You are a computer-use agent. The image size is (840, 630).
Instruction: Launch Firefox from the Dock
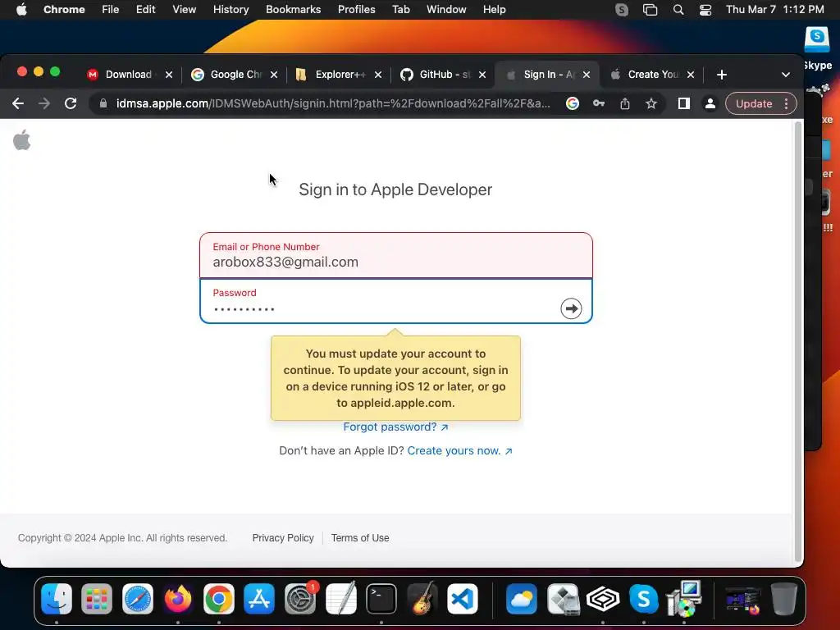[178, 598]
